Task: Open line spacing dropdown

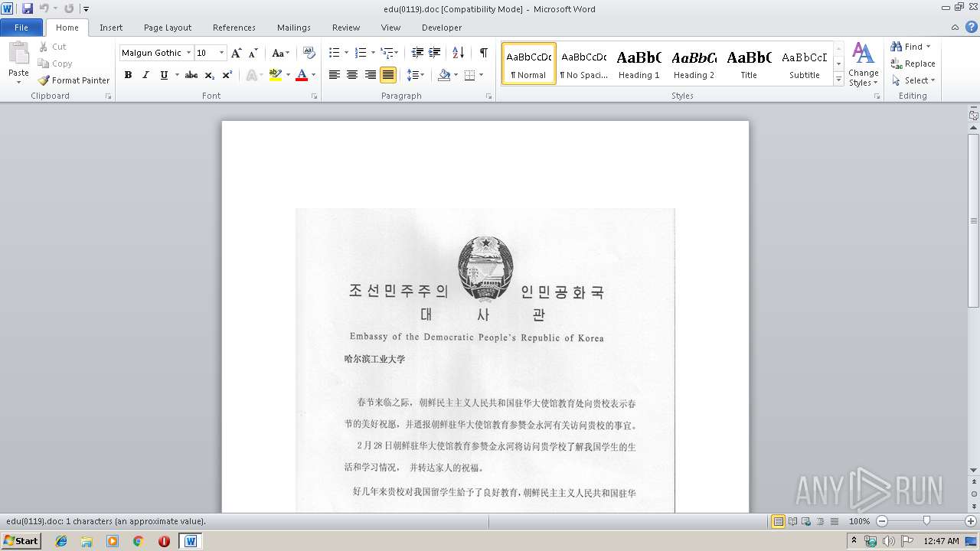Action: (416, 75)
